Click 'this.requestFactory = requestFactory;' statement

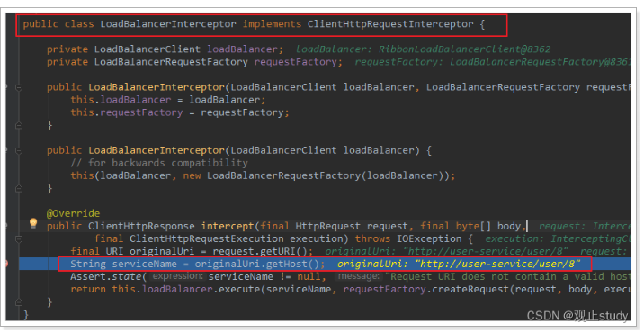[180, 112]
